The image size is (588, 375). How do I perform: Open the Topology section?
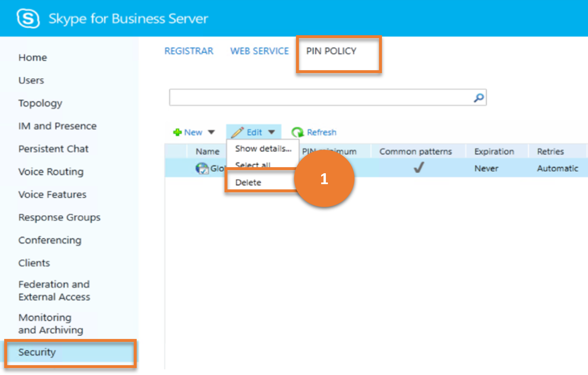click(x=40, y=103)
